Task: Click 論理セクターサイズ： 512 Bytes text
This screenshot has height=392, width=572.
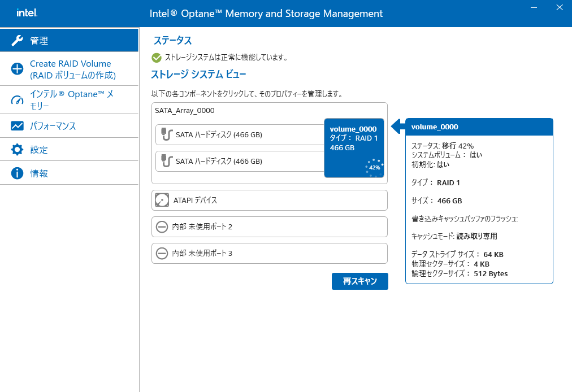Action: pos(460,273)
